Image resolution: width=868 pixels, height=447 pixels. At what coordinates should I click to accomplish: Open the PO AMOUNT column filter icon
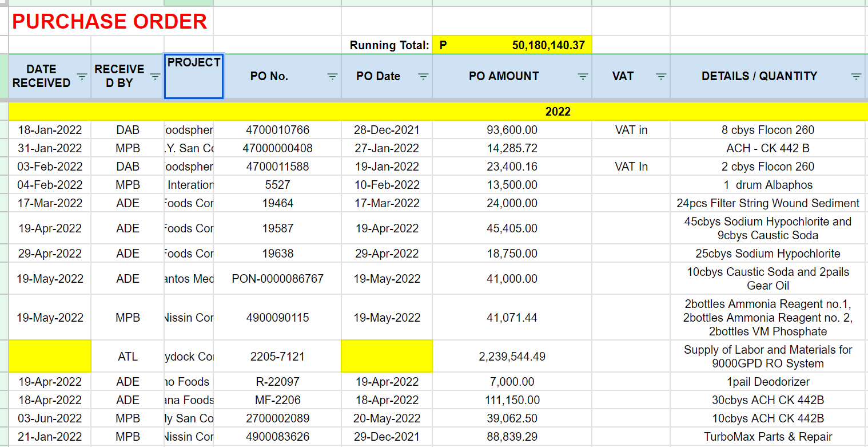[x=583, y=76]
